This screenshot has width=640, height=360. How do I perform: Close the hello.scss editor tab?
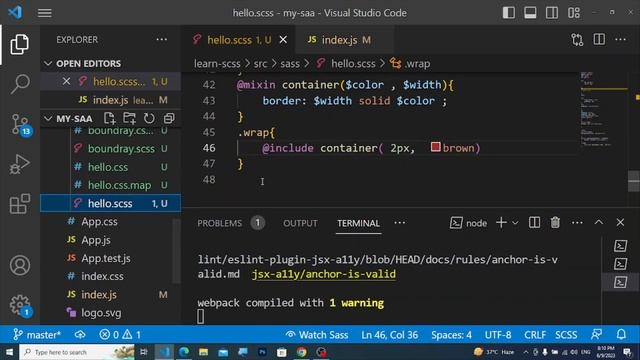tap(283, 40)
